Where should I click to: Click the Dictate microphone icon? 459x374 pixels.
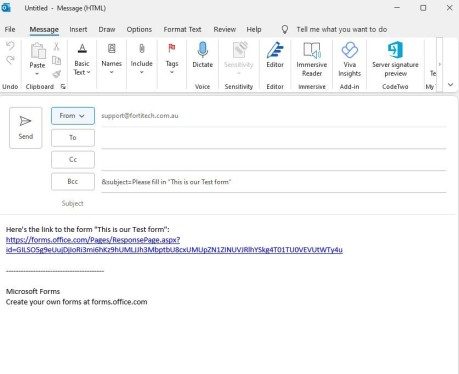pyautogui.click(x=202, y=49)
